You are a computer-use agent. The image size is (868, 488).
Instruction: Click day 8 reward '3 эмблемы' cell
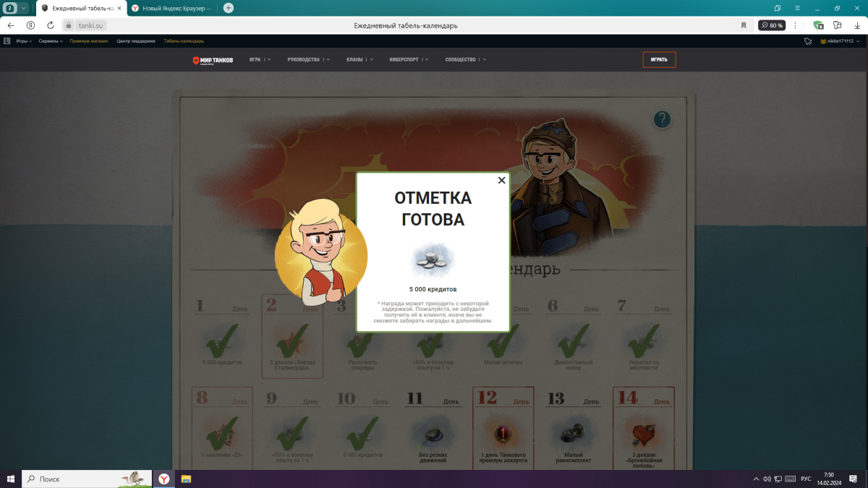221,429
